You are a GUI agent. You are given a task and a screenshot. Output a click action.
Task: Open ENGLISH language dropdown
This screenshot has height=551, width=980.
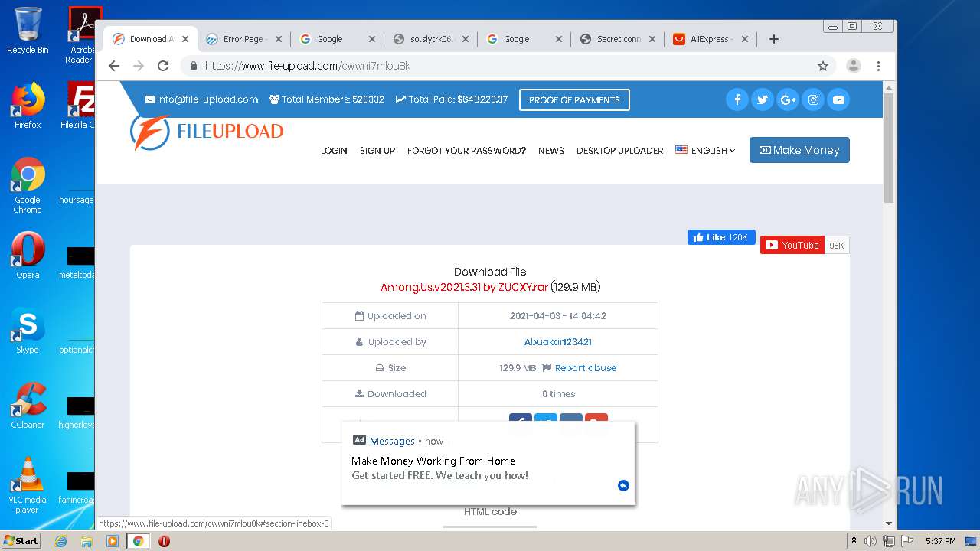705,151
